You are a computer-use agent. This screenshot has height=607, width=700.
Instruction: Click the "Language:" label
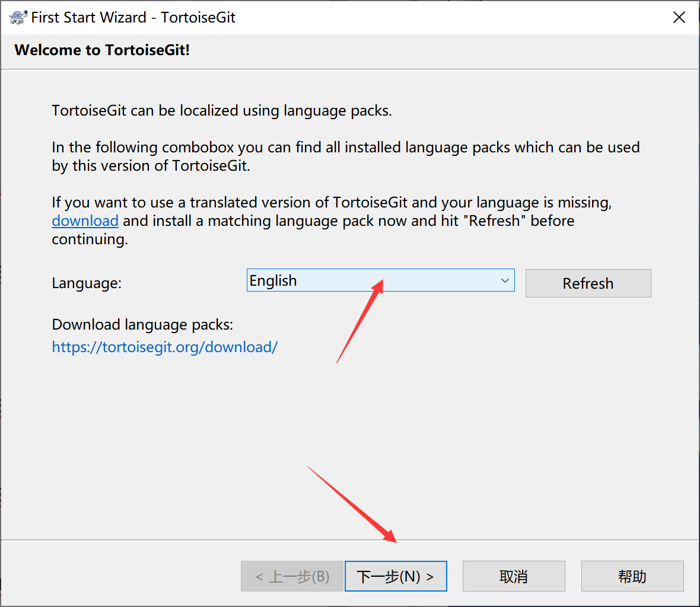[87, 283]
